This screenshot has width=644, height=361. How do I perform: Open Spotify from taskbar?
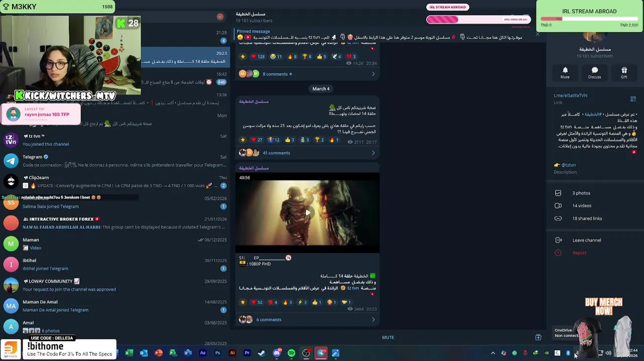291,353
